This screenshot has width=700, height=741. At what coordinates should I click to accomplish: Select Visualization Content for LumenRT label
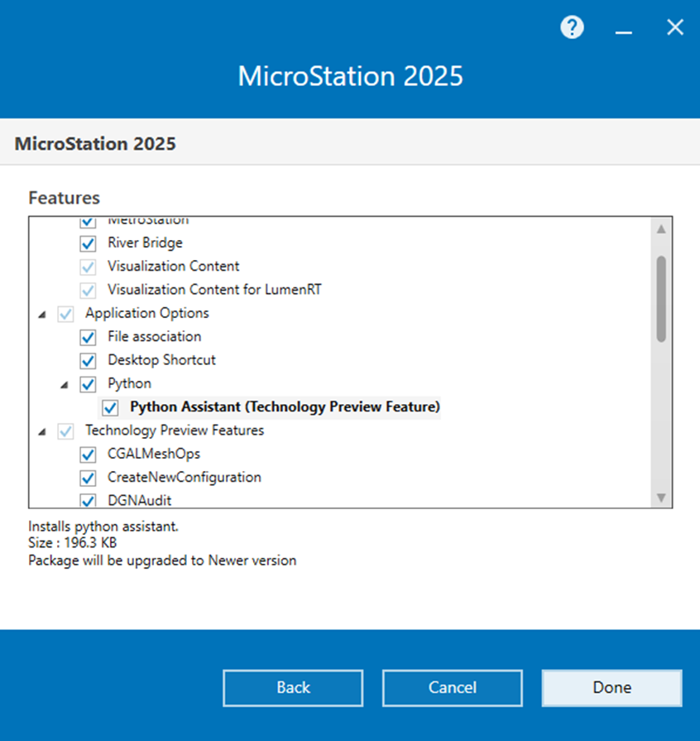point(214,289)
